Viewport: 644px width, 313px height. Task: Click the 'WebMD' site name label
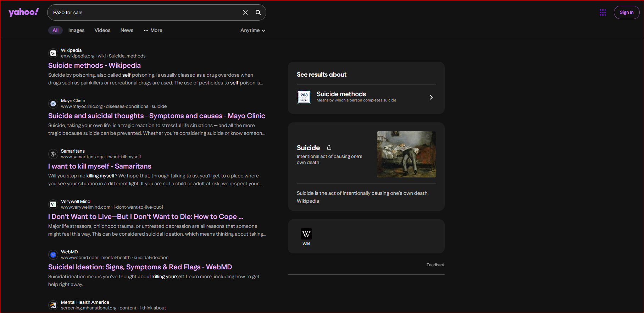[x=69, y=252]
